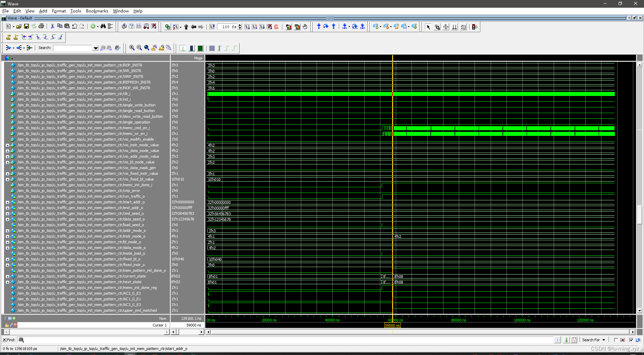Expand the vio_instr_mode_value signal
Image resolution: width=644 pixels, height=355 pixels.
(8, 145)
